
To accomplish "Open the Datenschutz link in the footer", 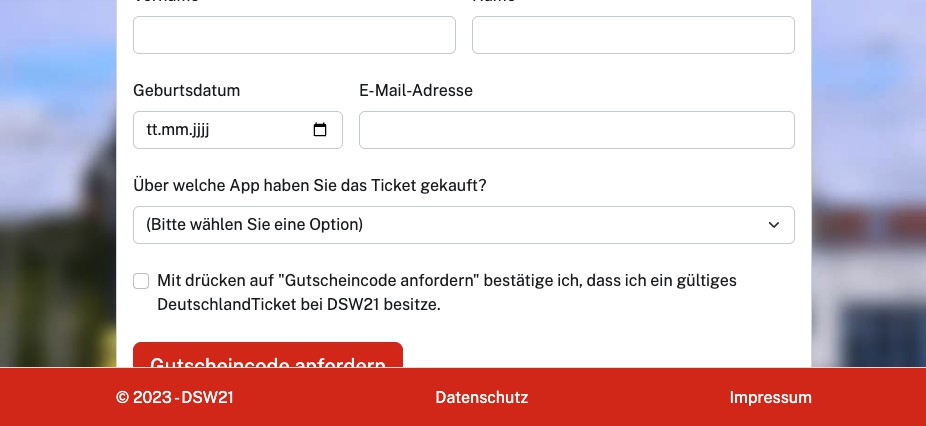I will (481, 397).
